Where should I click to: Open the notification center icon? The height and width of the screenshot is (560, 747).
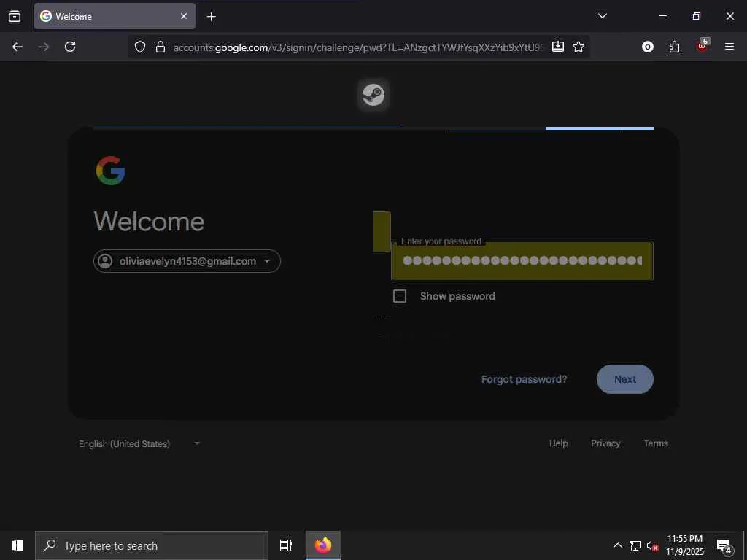click(724, 545)
